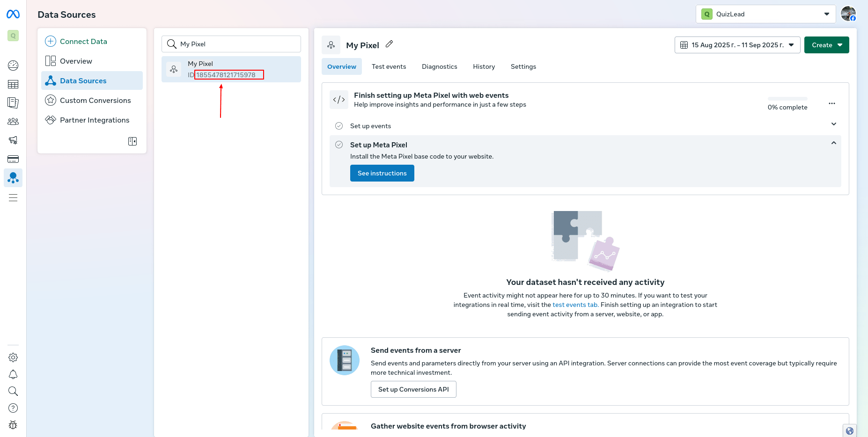
Task: Click the Search magnifier in left rail
Action: coord(13,391)
